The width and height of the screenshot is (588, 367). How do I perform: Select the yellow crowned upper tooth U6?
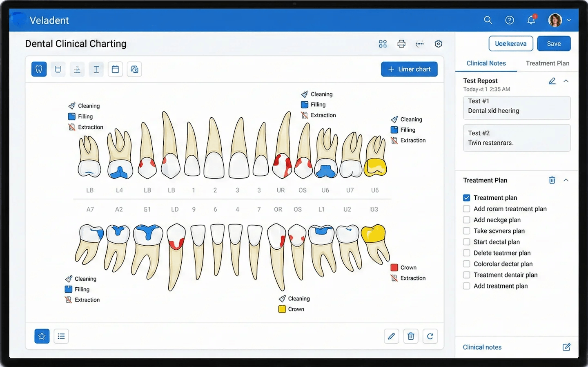pyautogui.click(x=375, y=156)
